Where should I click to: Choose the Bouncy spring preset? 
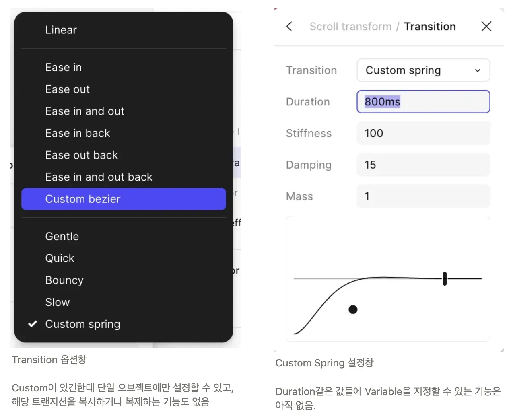point(64,280)
